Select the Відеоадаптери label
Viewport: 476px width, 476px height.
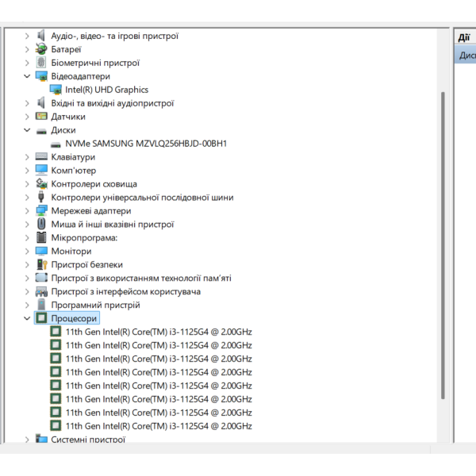80,76
